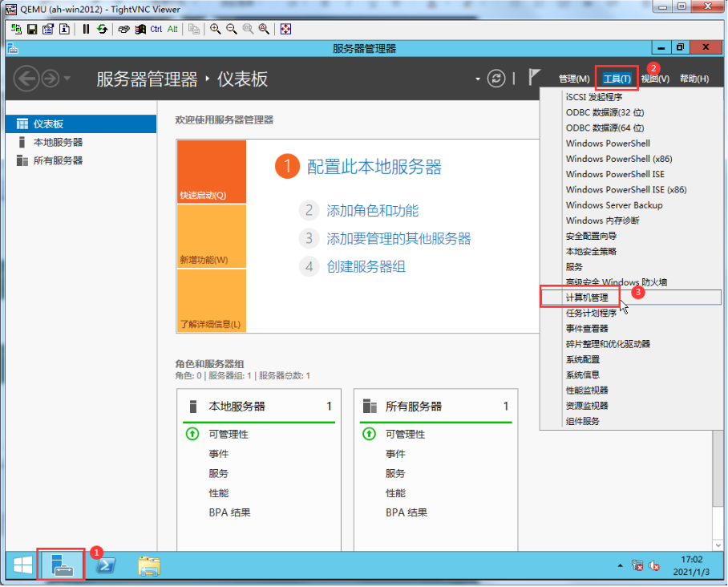The image size is (728, 587).
Task: Expand the navigation history dropdown arrow
Action: tap(67, 79)
